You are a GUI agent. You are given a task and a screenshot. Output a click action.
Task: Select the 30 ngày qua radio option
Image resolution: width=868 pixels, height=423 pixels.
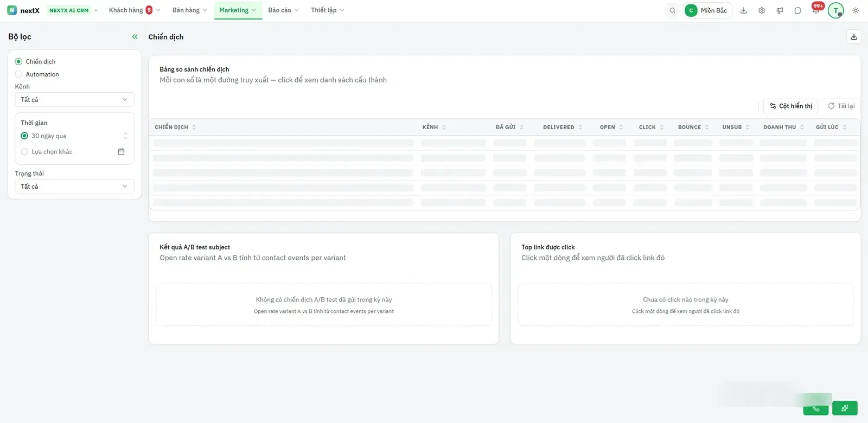(x=24, y=136)
